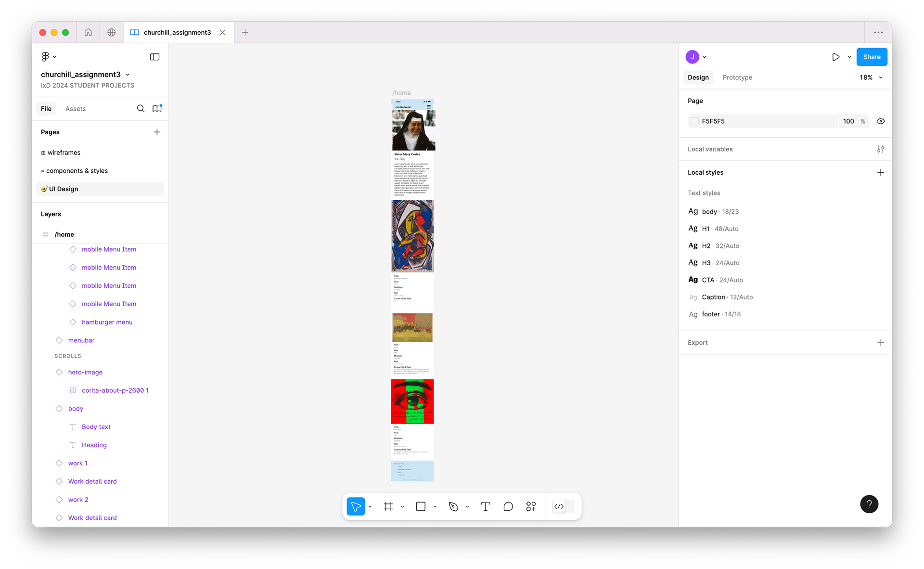This screenshot has width=924, height=569.
Task: Click the home icon in tab bar
Action: click(88, 32)
